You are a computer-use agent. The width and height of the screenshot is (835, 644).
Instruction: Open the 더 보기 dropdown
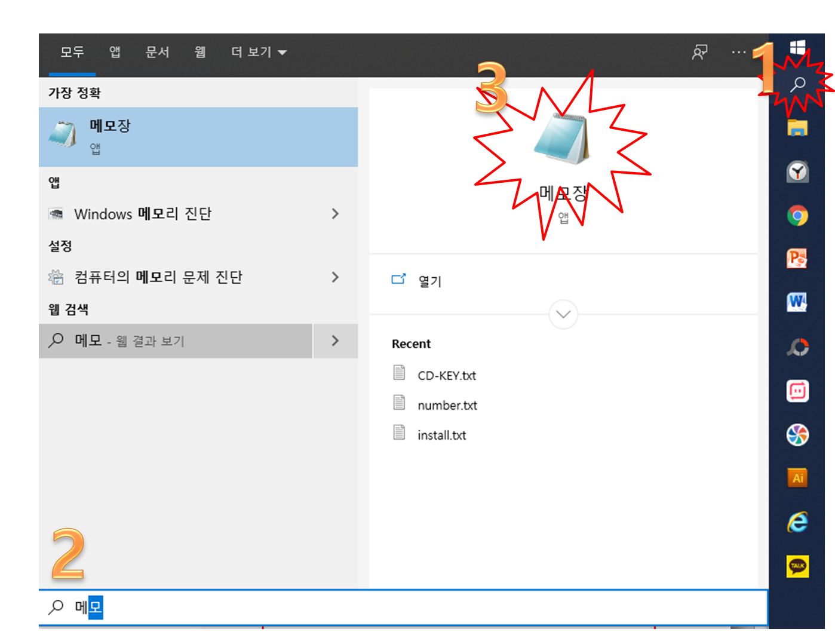coord(259,52)
